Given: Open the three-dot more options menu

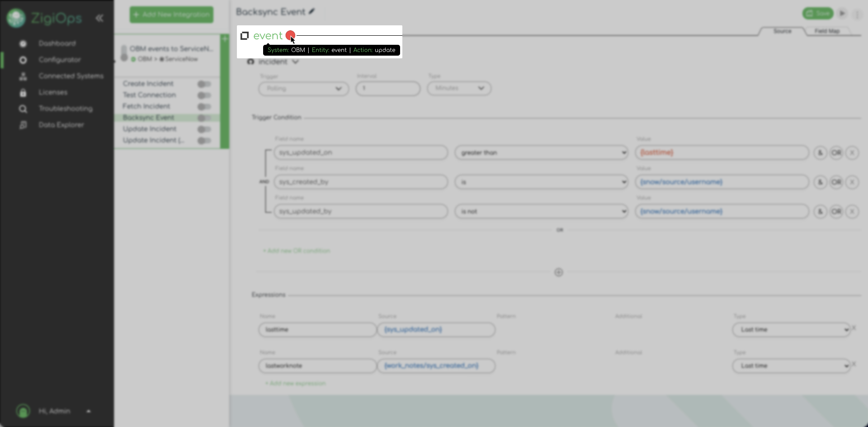Looking at the screenshot, I should 857,14.
